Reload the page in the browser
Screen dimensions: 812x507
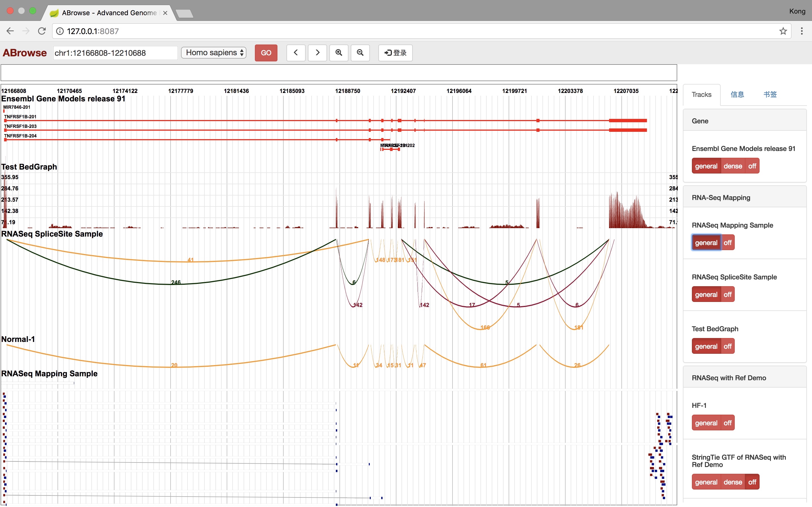pyautogui.click(x=42, y=31)
